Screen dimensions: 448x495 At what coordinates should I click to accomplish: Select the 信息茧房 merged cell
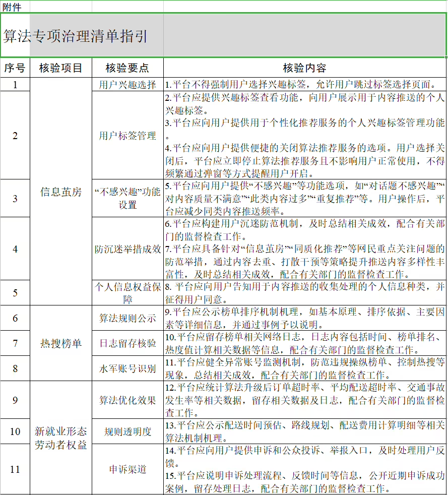point(60,192)
